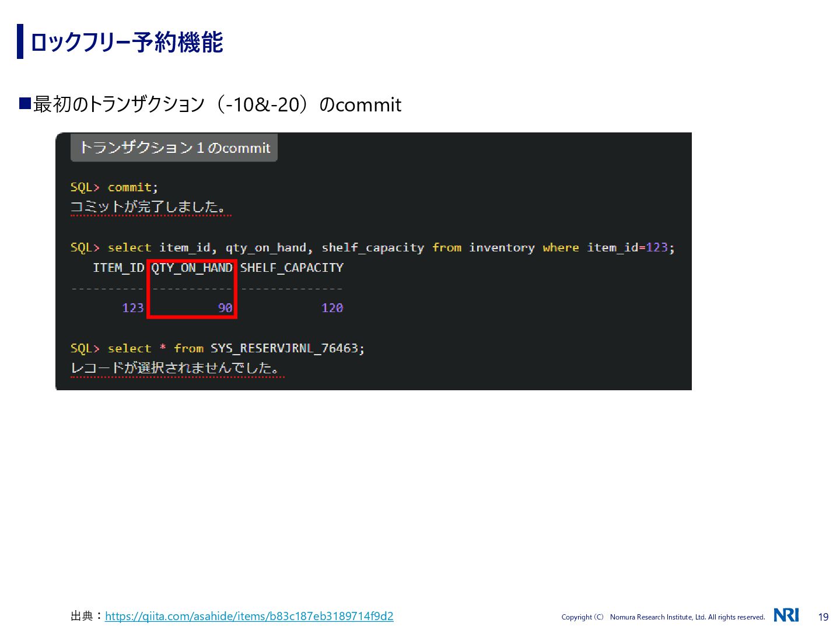This screenshot has width=840, height=630.
Task: Click the select item_id inventory query line
Action: (x=372, y=247)
